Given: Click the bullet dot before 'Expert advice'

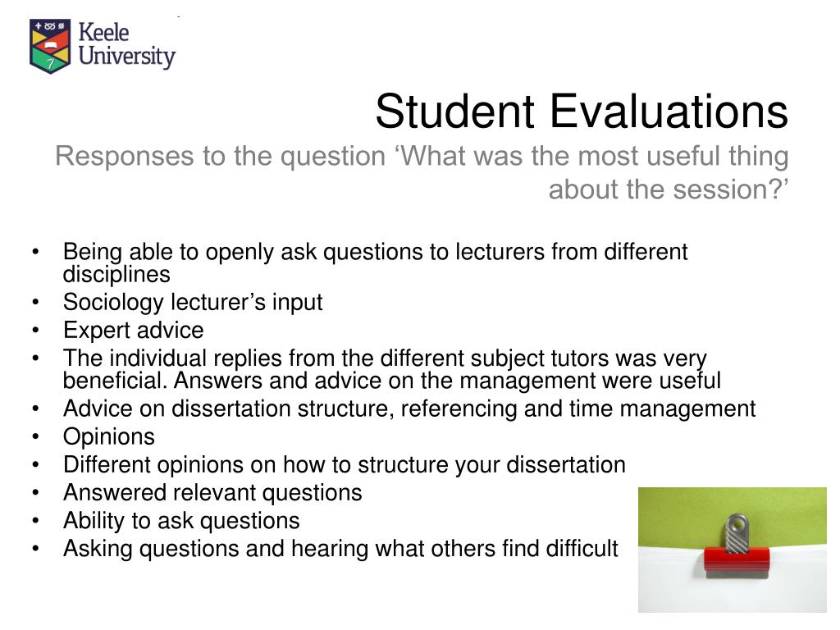Looking at the screenshot, I should (35, 330).
